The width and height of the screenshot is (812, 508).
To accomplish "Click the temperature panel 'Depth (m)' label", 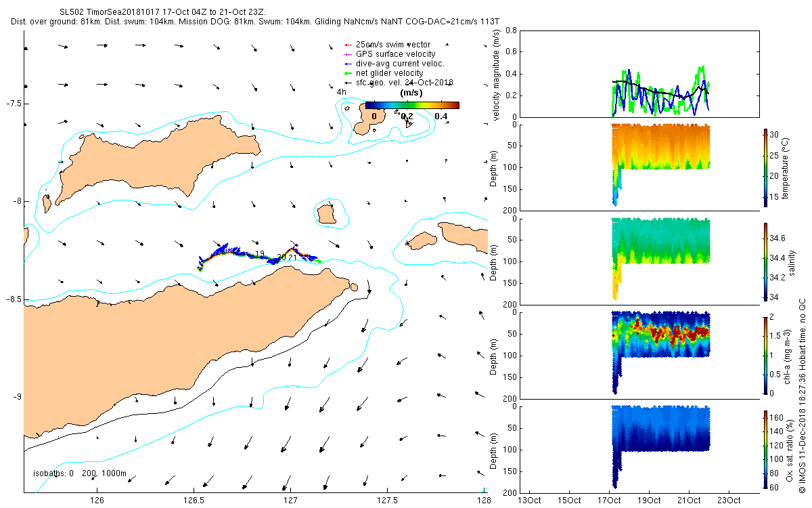I will coord(494,167).
